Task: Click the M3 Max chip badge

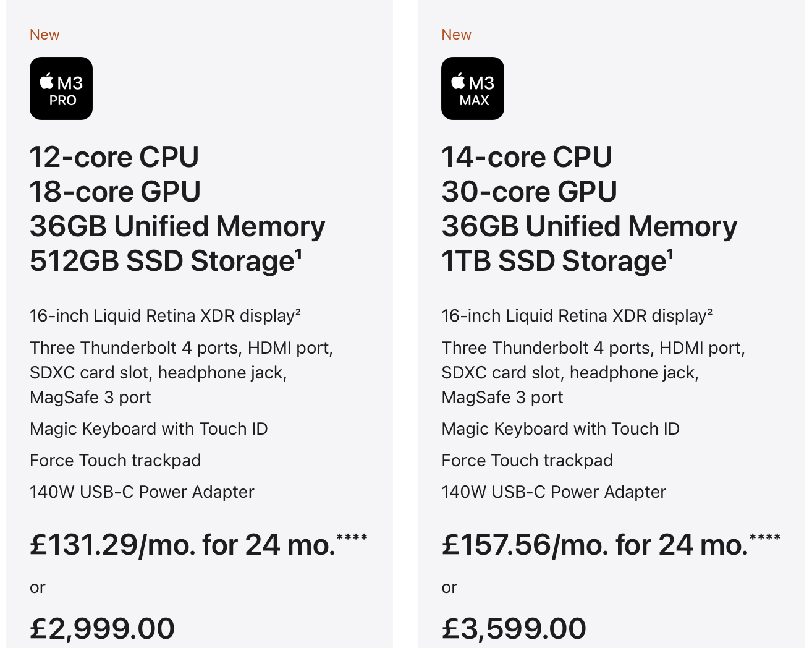Action: [473, 88]
